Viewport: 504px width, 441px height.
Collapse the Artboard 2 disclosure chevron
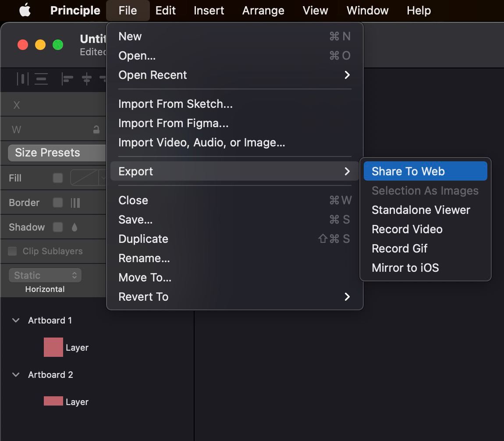point(15,375)
